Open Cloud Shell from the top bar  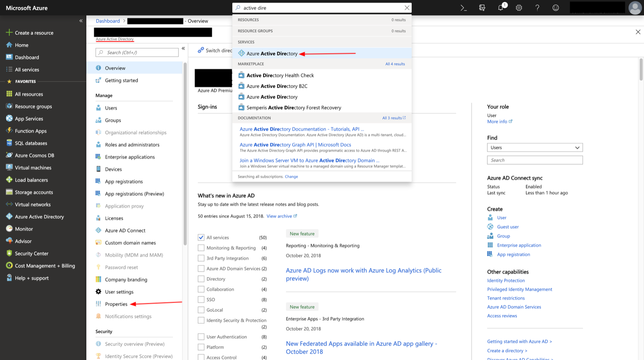click(464, 8)
